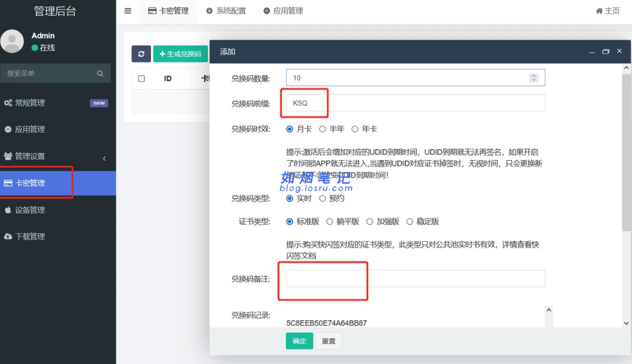Click the record code 5C8EEB50E74A64BB87
Image resolution: width=632 pixels, height=364 pixels.
click(x=326, y=323)
